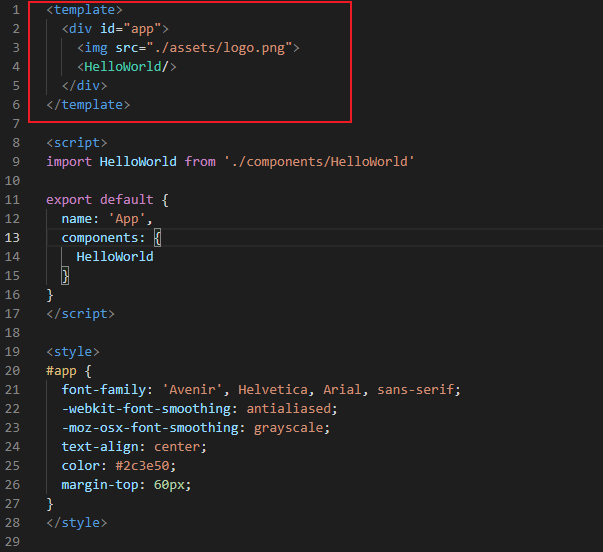Click the text-align property name
The width and height of the screenshot is (603, 552).
100,447
